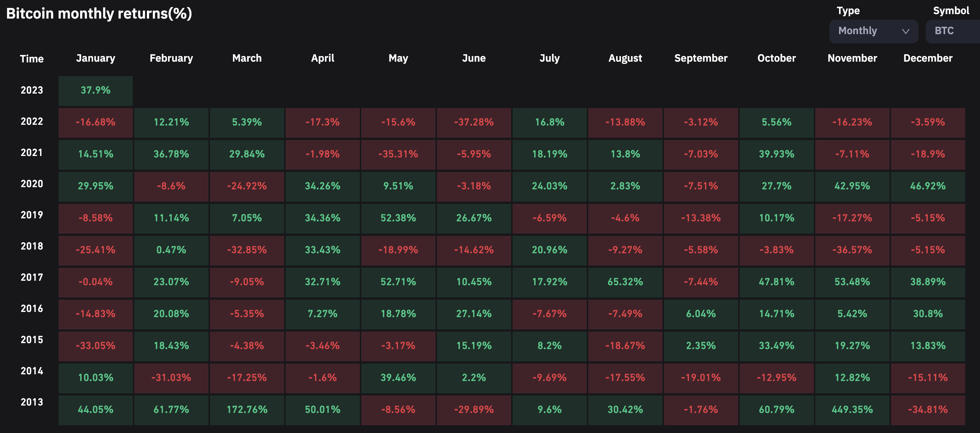This screenshot has width=980, height=433.
Task: Select the 172.76% March 2013 cell
Action: (247, 410)
